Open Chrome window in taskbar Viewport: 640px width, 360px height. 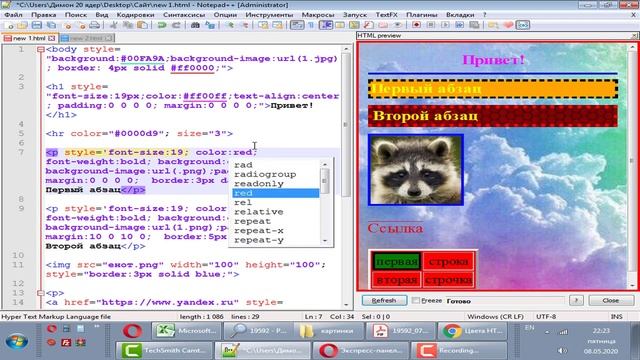[x=473, y=331]
